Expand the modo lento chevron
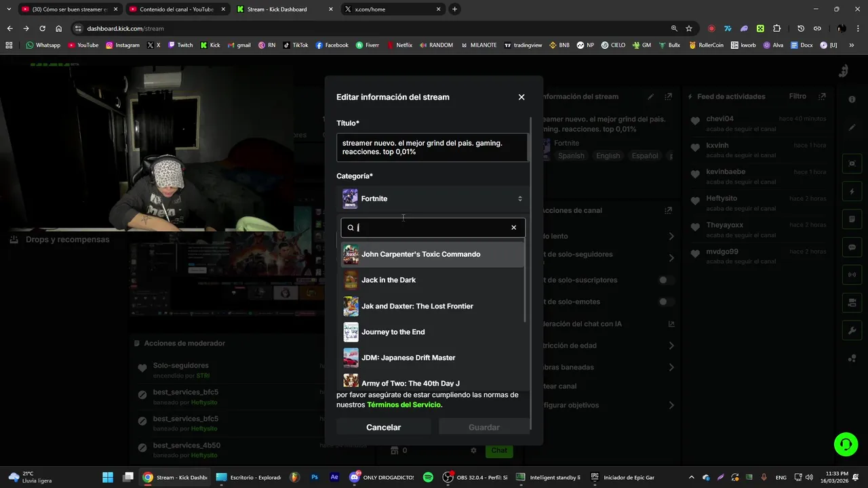 671,237
